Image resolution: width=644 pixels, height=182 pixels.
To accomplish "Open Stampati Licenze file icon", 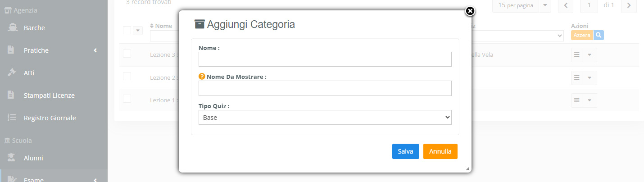I will coord(11,96).
